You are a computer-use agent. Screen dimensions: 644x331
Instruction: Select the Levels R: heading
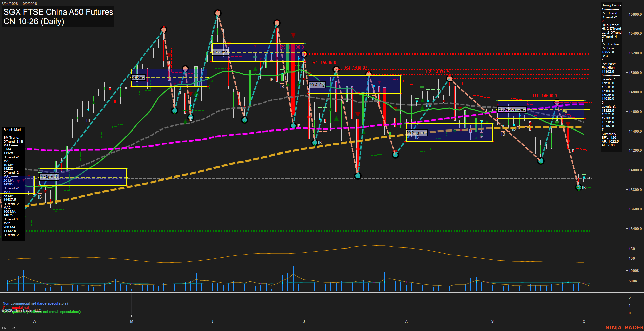(x=608, y=79)
